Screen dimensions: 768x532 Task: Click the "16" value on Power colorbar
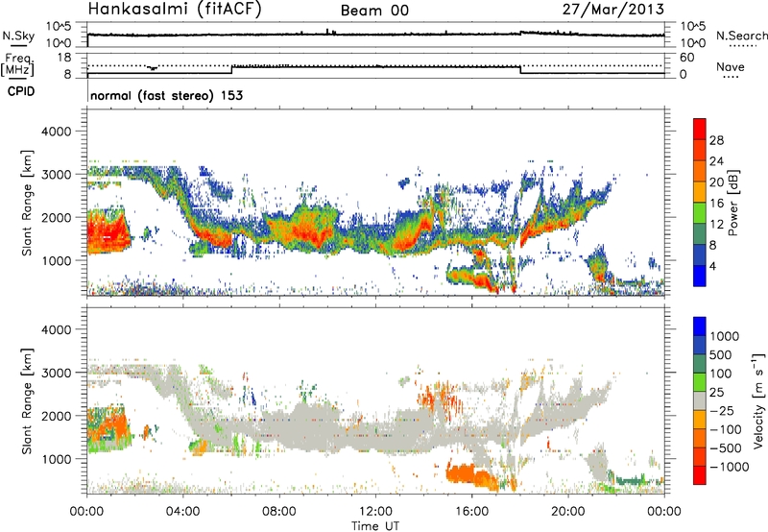(716, 204)
